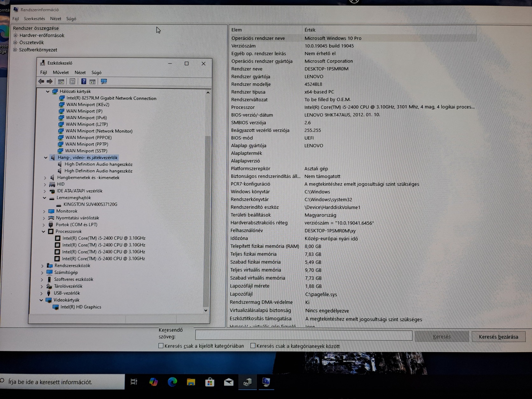The width and height of the screenshot is (532, 399).
Task: Click the USB-vezérlők category icon
Action: coord(49,293)
